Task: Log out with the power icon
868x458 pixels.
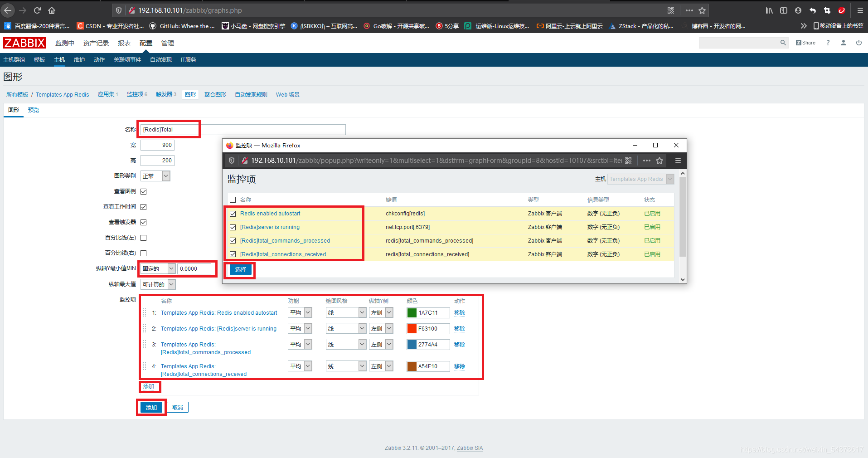Action: (858, 43)
